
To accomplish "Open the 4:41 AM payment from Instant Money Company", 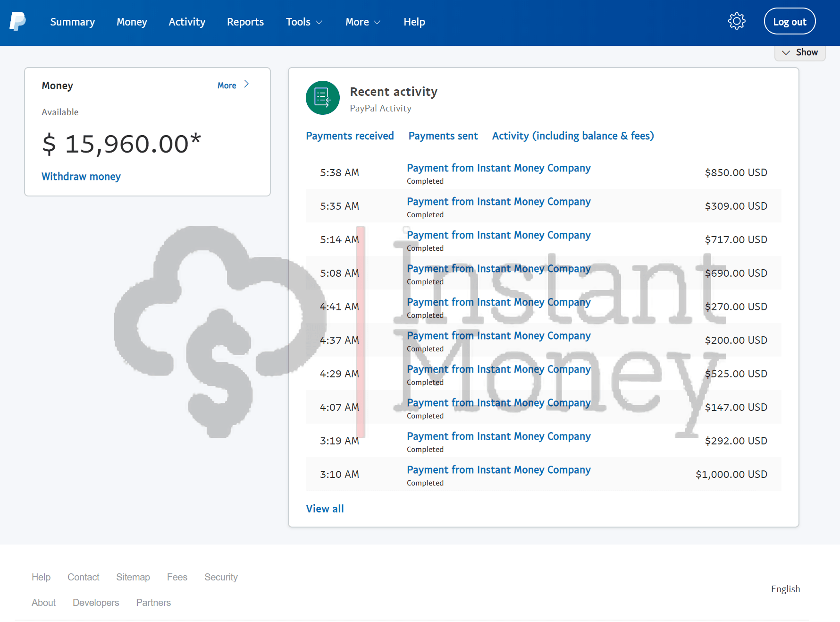I will [x=499, y=302].
